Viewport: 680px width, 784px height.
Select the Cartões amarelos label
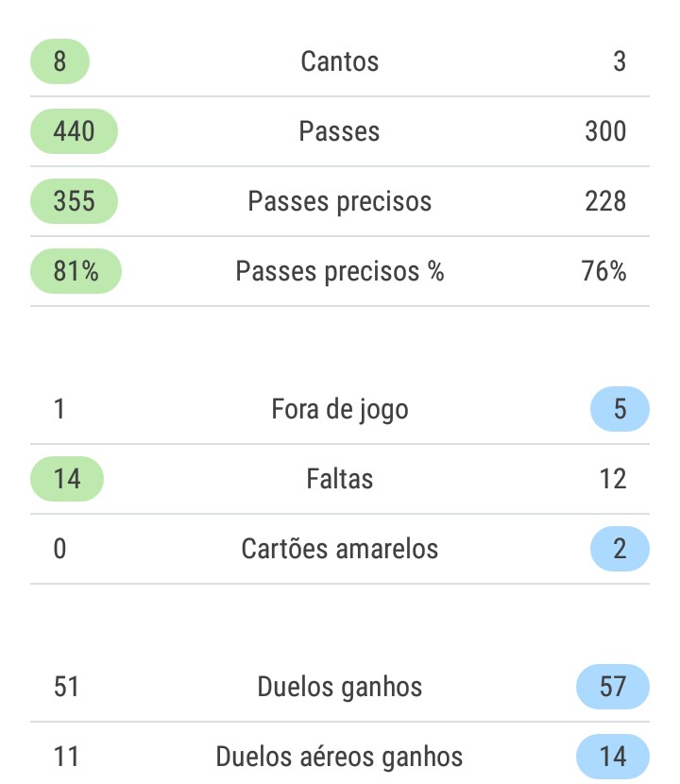click(340, 549)
